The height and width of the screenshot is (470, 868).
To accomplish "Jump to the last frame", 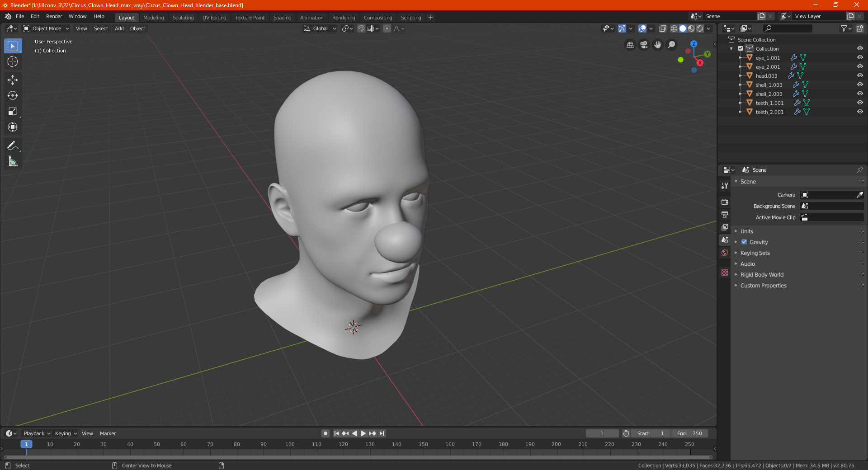I will [382, 433].
